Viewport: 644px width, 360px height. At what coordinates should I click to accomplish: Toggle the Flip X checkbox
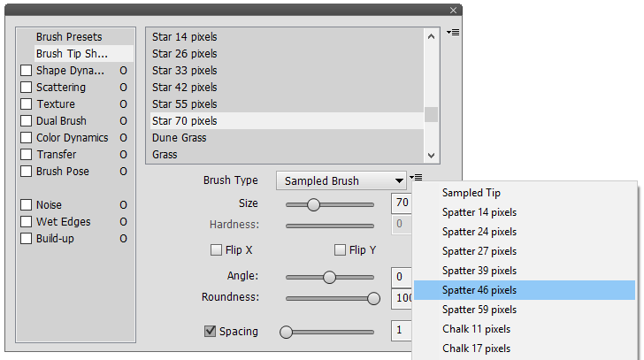pos(216,250)
